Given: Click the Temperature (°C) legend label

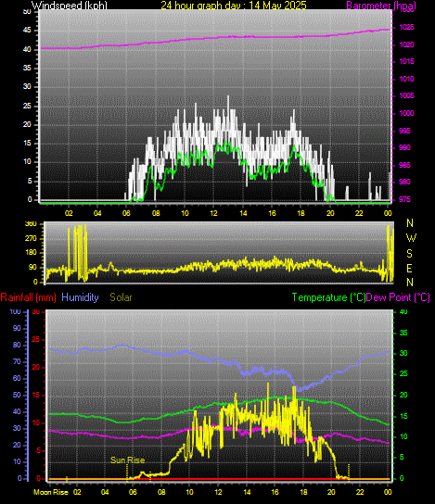Looking at the screenshot, I should coord(328,297).
